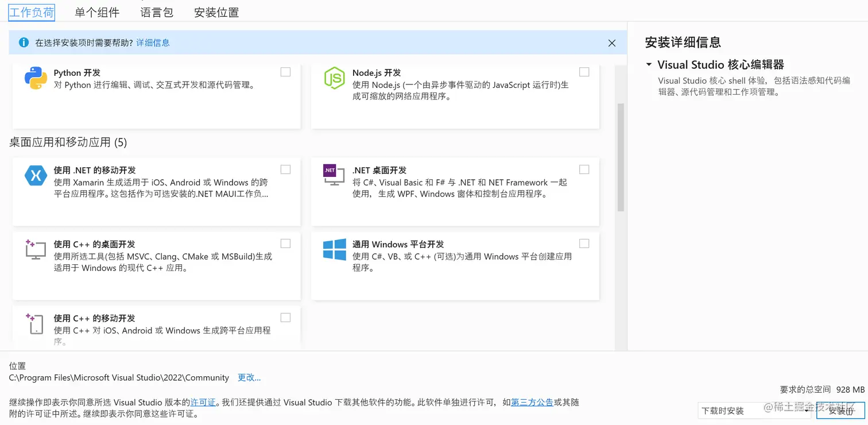Click the workloads list vertical scrollbar thumb
The height and width of the screenshot is (425, 868).
tap(621, 157)
